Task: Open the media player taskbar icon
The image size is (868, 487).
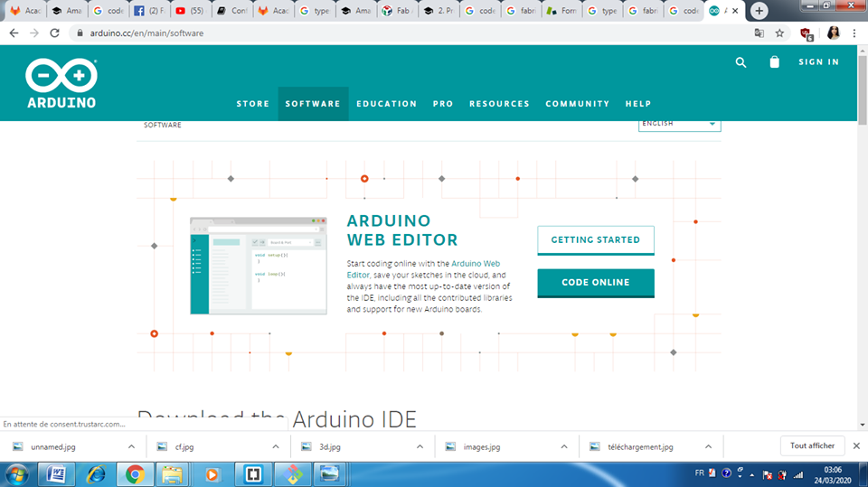Action: [x=212, y=474]
